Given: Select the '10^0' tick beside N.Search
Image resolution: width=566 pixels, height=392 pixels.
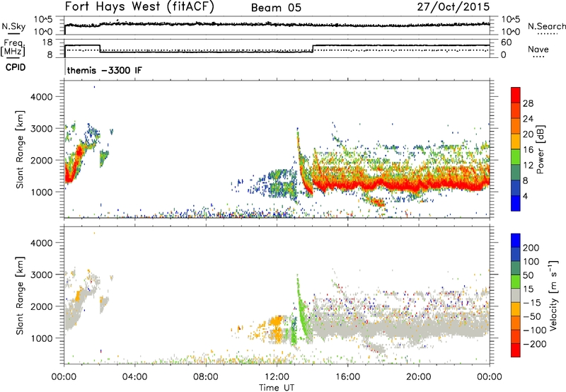Looking at the screenshot, I should click(511, 32).
